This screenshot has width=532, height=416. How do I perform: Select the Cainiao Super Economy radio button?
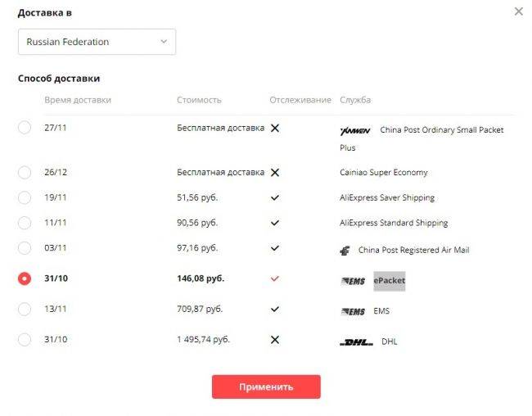pos(25,173)
